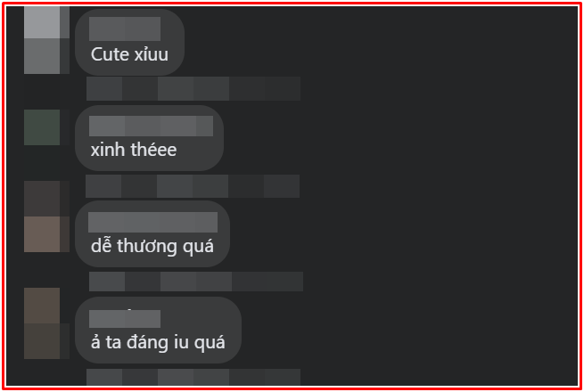Viewport: 584px width, 392px height.
Task: Click last blurred action under 'dễ thương quá'
Action: [285, 282]
